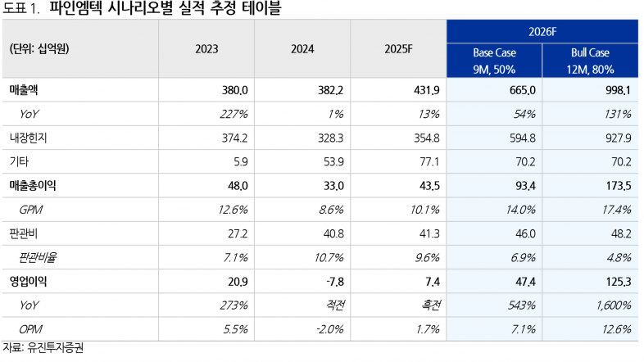Screen dimensions: 644x362
Task: Select the 내장힌지 value '328.3'
Action: tap(331, 138)
